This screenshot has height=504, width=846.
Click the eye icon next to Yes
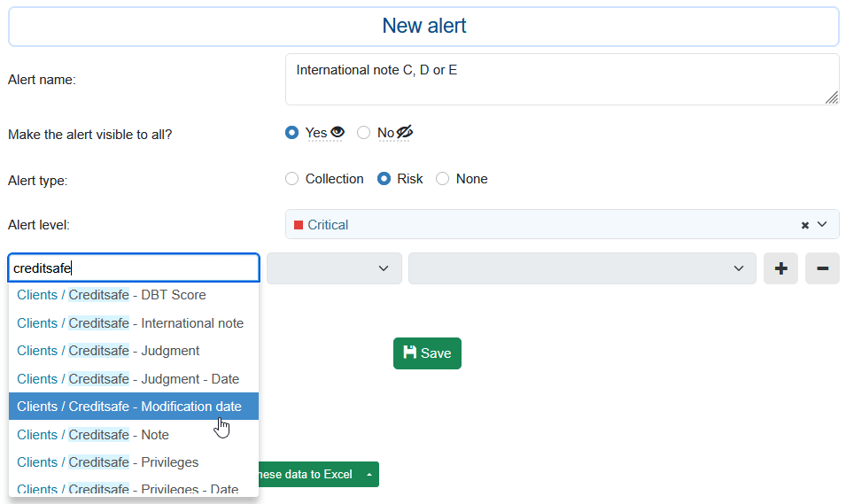pyautogui.click(x=337, y=132)
